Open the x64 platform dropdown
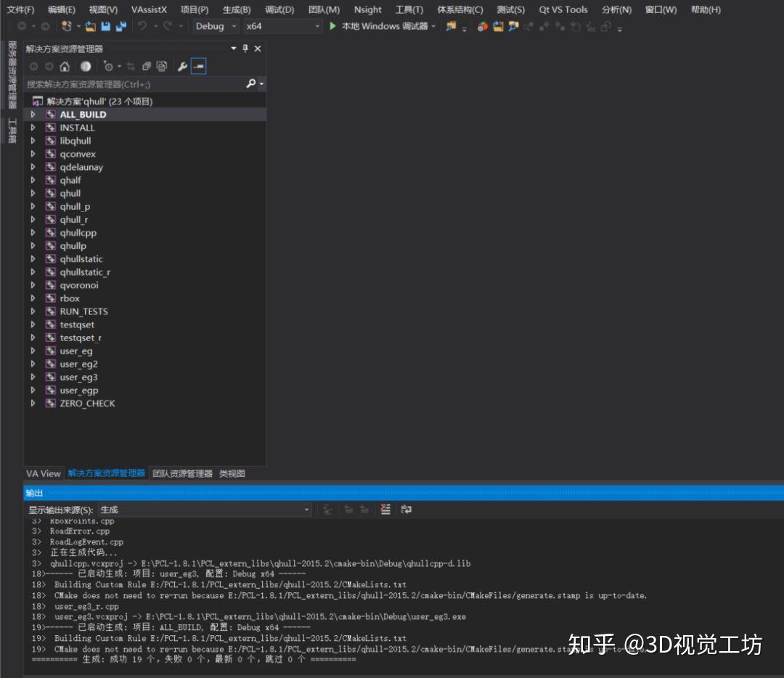784x678 pixels. pos(283,25)
